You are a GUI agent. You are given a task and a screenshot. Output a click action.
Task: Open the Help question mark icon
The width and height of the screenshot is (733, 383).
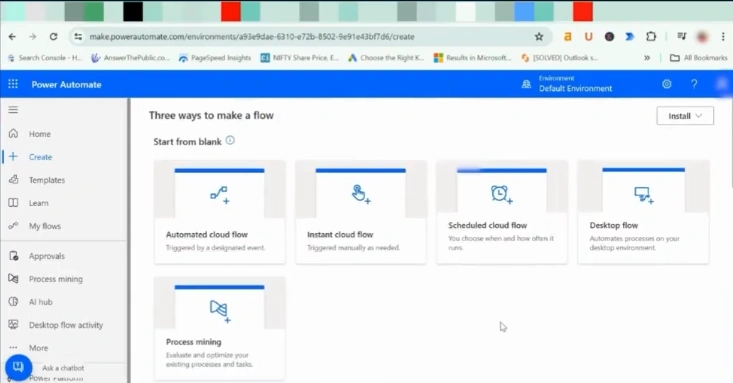tap(694, 84)
